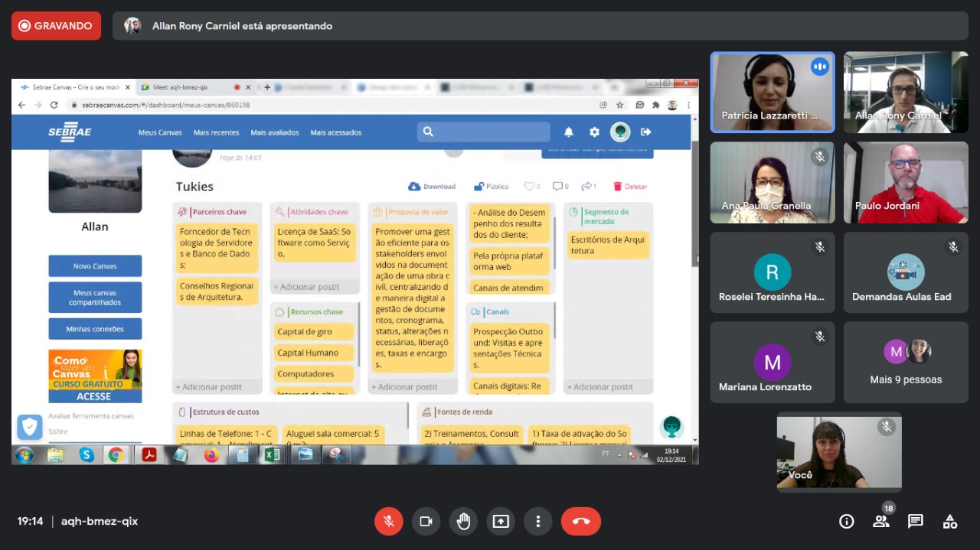
Task: Toggle the camera button
Action: pos(426,521)
